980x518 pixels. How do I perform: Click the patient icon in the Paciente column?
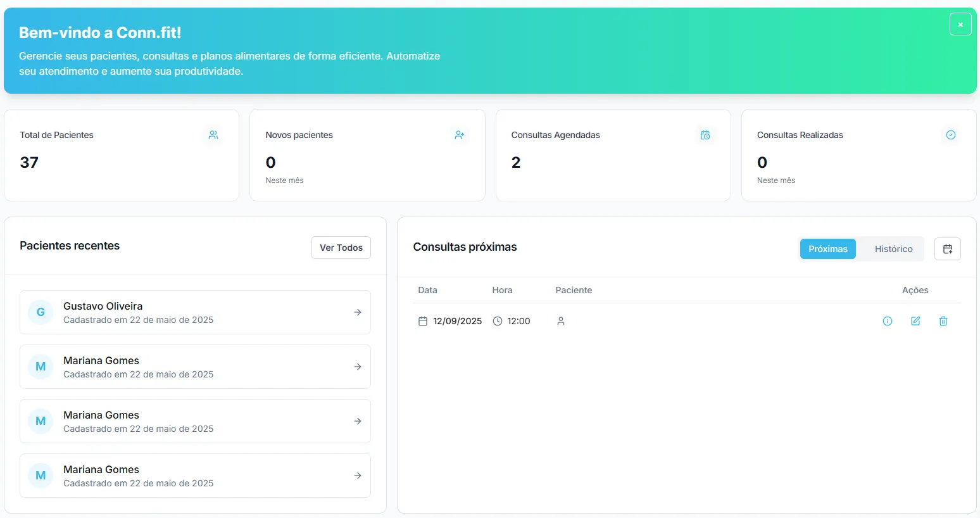coord(560,321)
